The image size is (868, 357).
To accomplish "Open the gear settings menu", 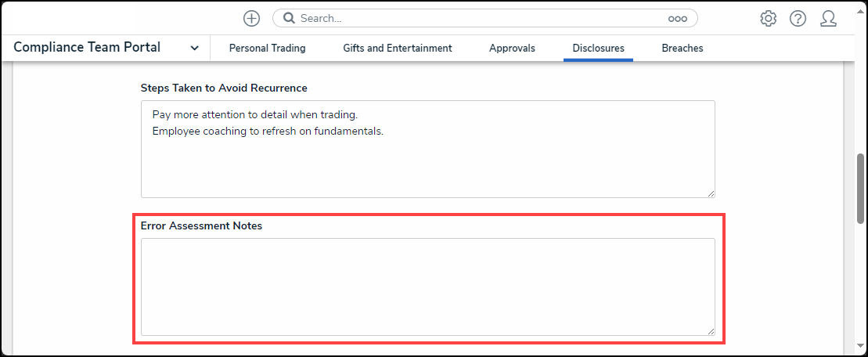I will coord(768,18).
